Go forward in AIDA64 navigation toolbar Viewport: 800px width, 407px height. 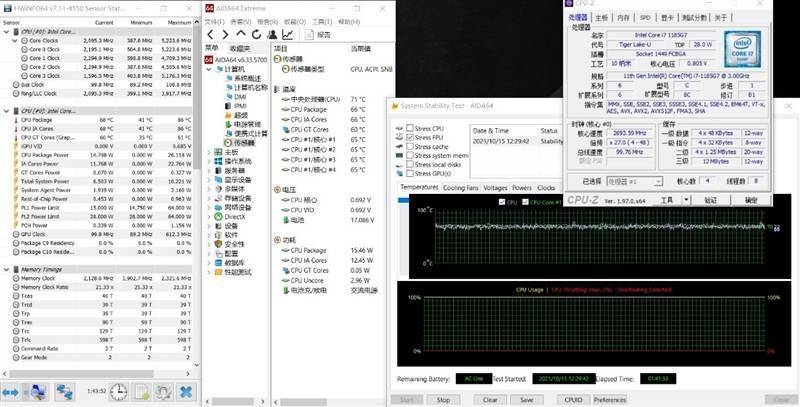pyautogui.click(x=225, y=35)
